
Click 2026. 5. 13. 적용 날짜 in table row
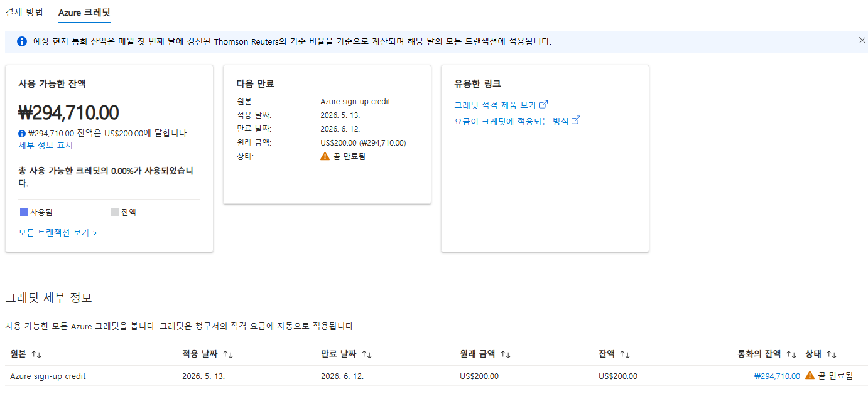click(x=203, y=376)
